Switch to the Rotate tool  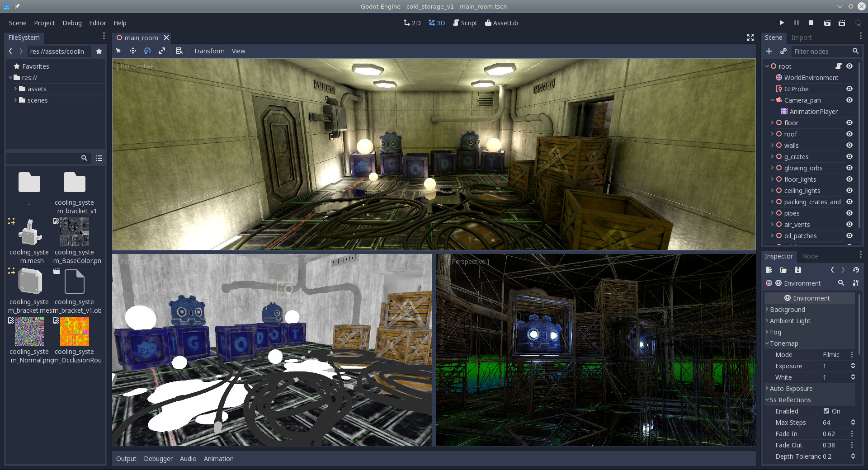click(x=147, y=51)
